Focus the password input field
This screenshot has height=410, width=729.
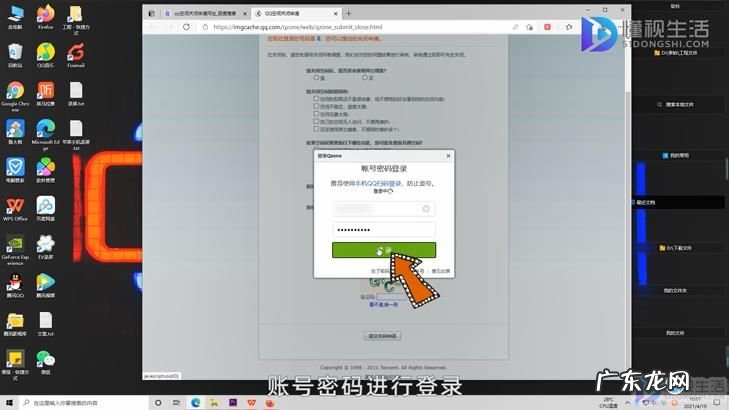[x=384, y=230]
